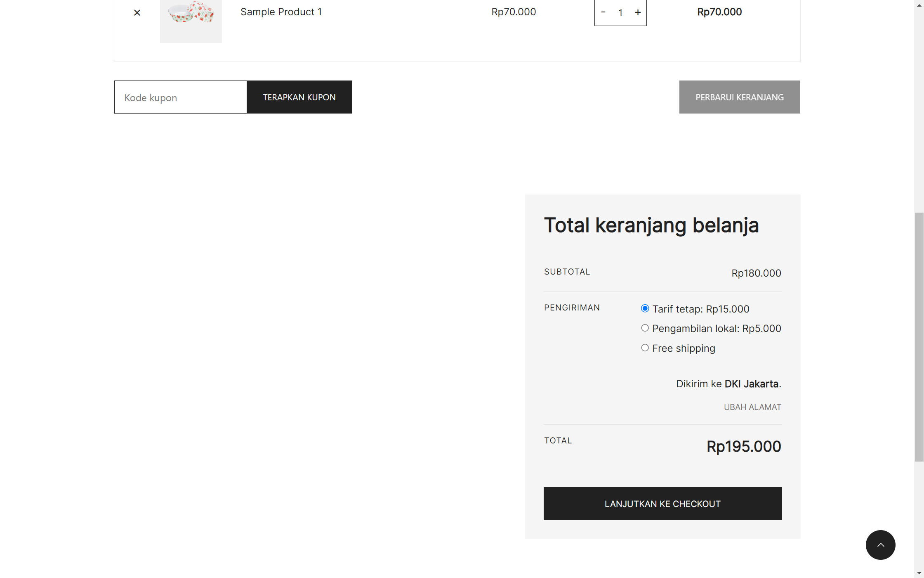
Task: Select Tarif tetap shipping option
Action: 645,308
